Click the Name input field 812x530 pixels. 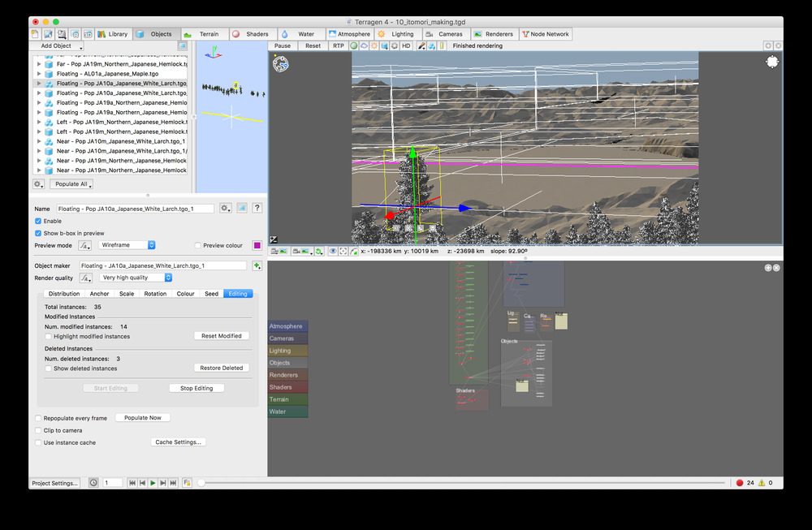(135, 209)
